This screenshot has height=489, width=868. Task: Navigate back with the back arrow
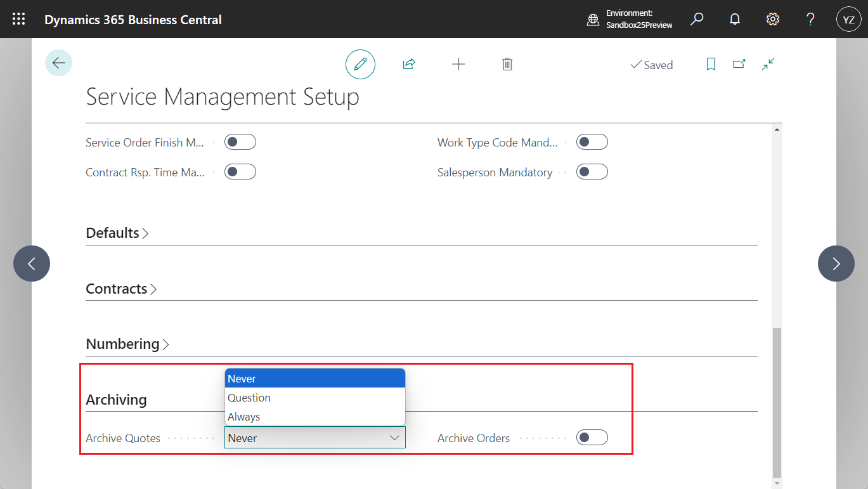[x=58, y=63]
